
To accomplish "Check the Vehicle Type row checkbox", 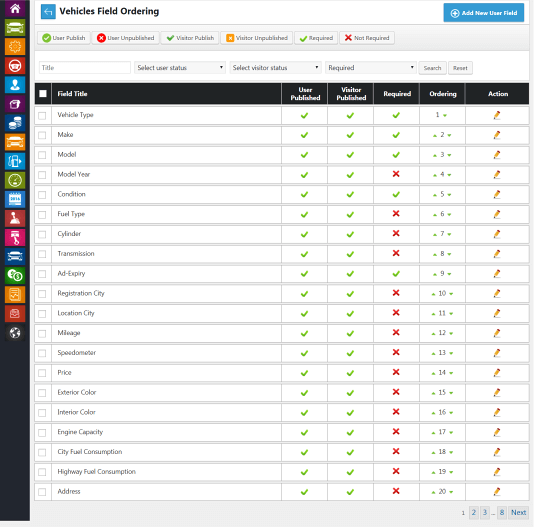I will click(x=42, y=115).
